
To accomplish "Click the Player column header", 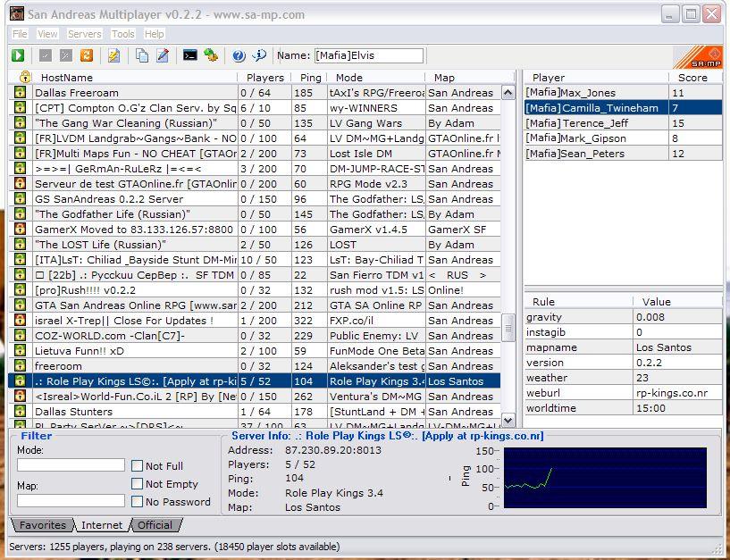I will (x=596, y=78).
